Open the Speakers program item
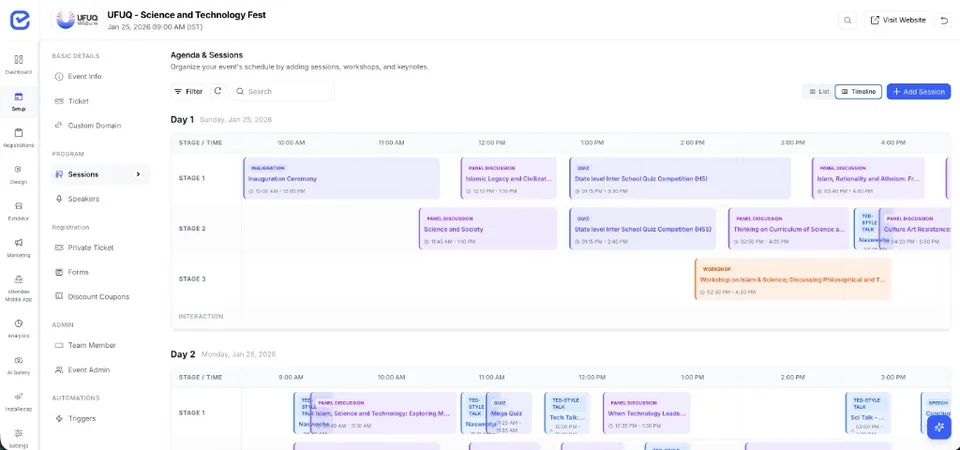The image size is (960, 450). click(83, 199)
